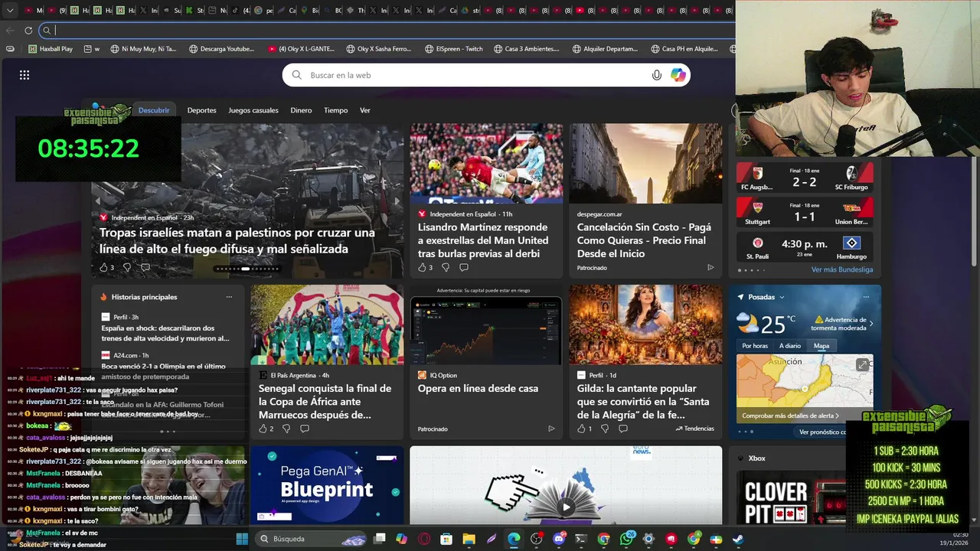Open Task View from taskbar
The image size is (980, 551).
[x=379, y=539]
